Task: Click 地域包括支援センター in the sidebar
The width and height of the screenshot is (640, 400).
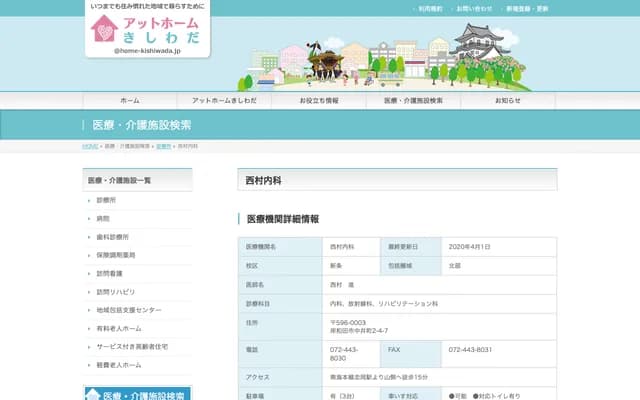Action: (x=128, y=310)
